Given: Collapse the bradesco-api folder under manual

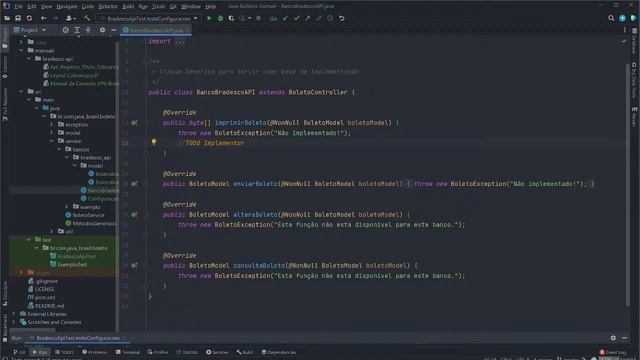Looking at the screenshot, I should [x=29, y=59].
